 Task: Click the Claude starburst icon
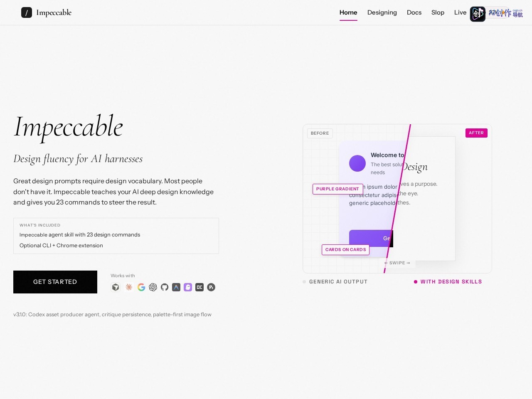pos(129,287)
